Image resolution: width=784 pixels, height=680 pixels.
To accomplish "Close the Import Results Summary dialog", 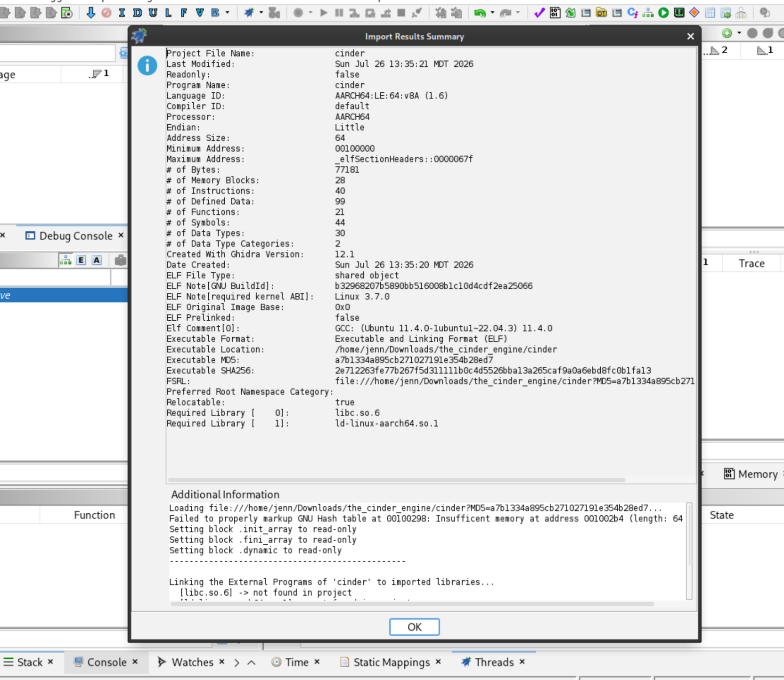I will (x=690, y=36).
